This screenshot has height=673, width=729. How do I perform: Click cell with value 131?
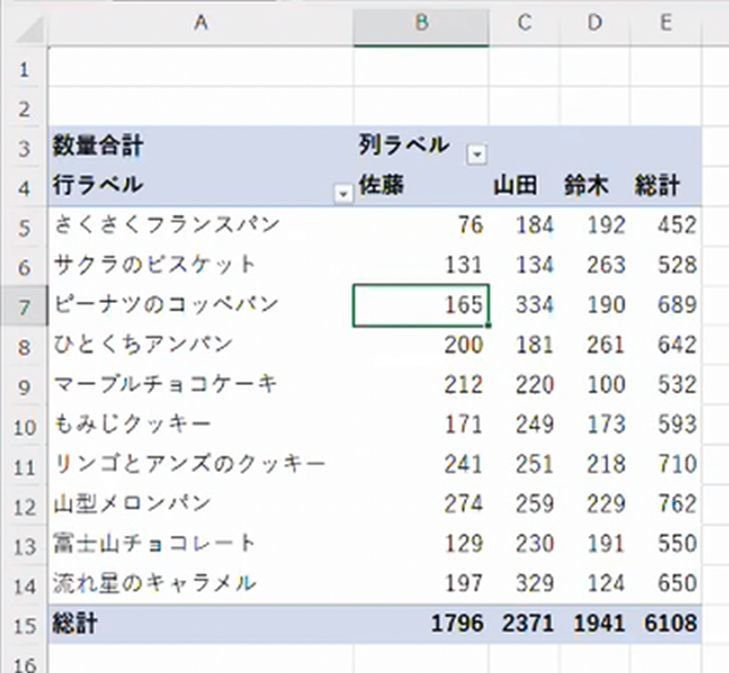point(421,265)
